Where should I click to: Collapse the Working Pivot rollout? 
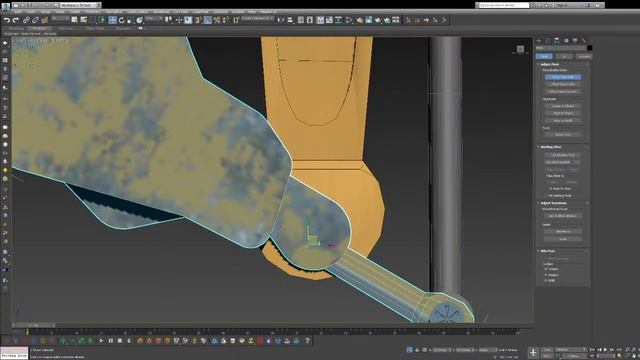550,147
